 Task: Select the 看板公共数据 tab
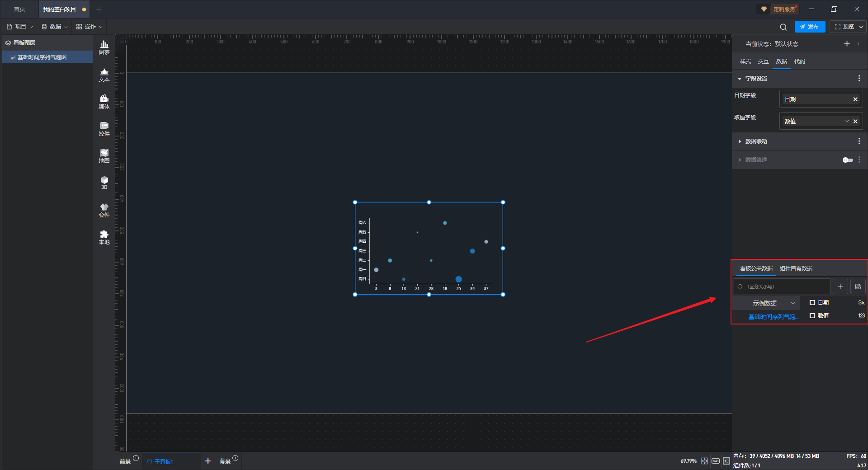(x=756, y=268)
